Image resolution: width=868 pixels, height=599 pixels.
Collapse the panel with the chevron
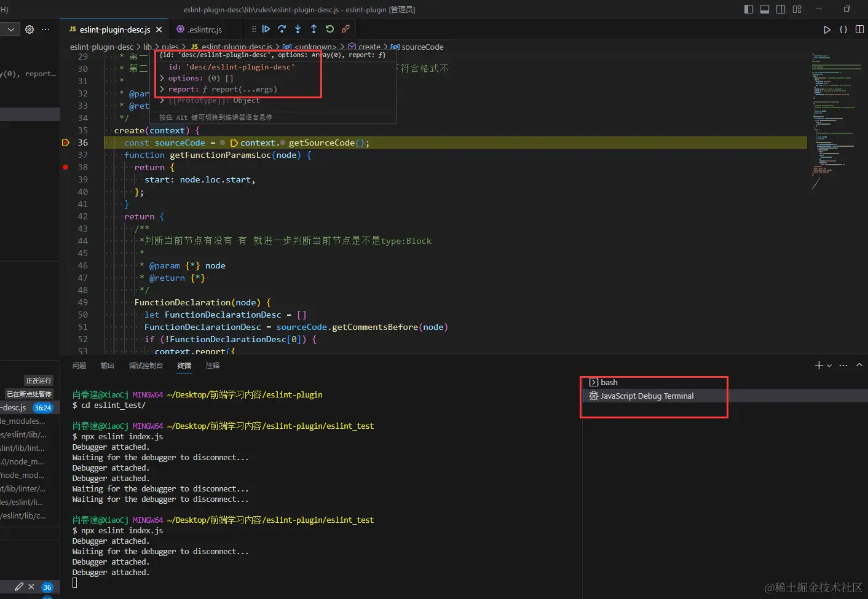pos(859,365)
